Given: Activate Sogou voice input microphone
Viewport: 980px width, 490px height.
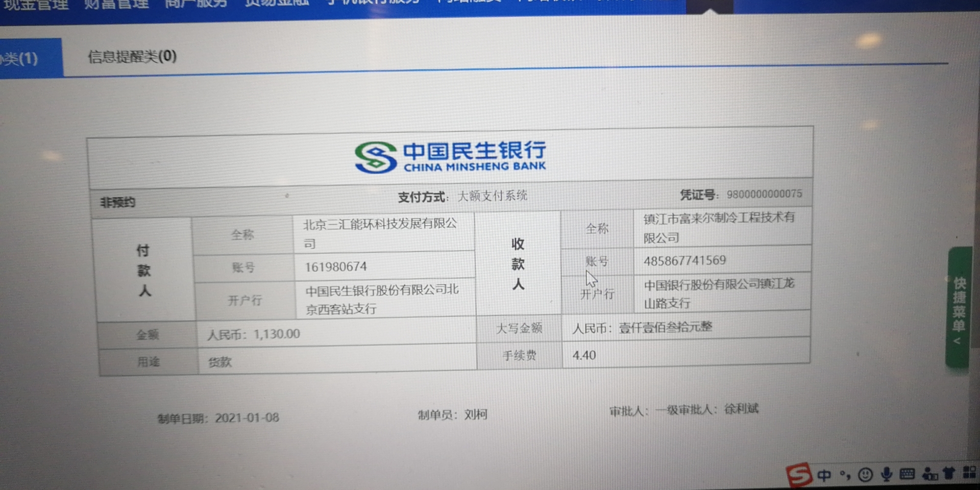Looking at the screenshot, I should (x=887, y=474).
